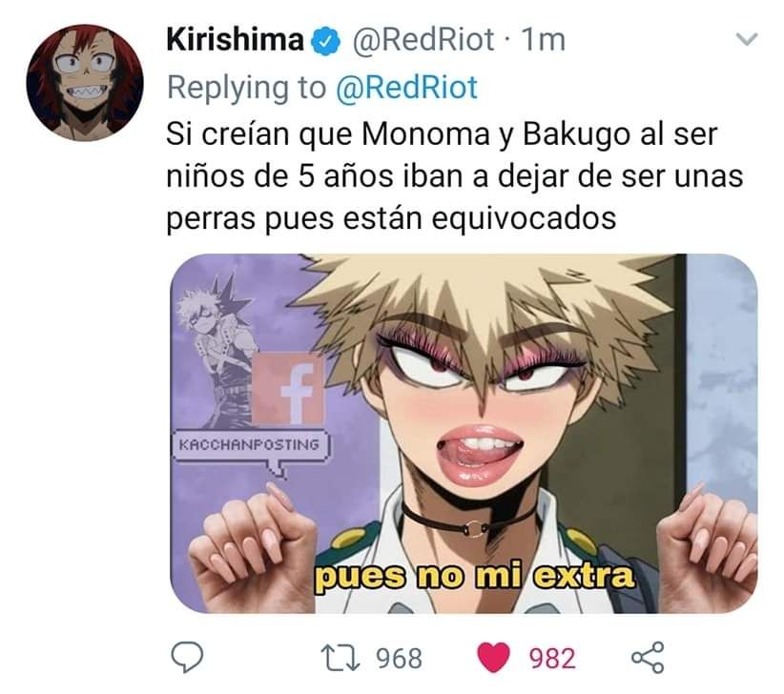Click the blue verified badge next to Kirishima
The width and height of the screenshot is (784, 694).
[326, 41]
